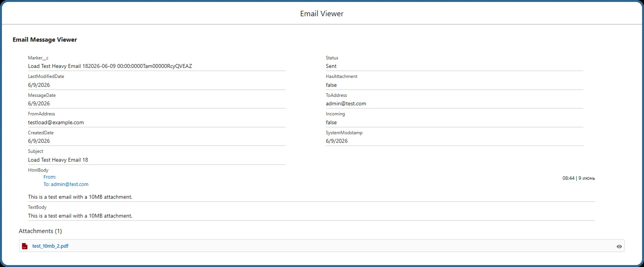Click the Incoming value false
Screen dimensions: 644x267
331,122
